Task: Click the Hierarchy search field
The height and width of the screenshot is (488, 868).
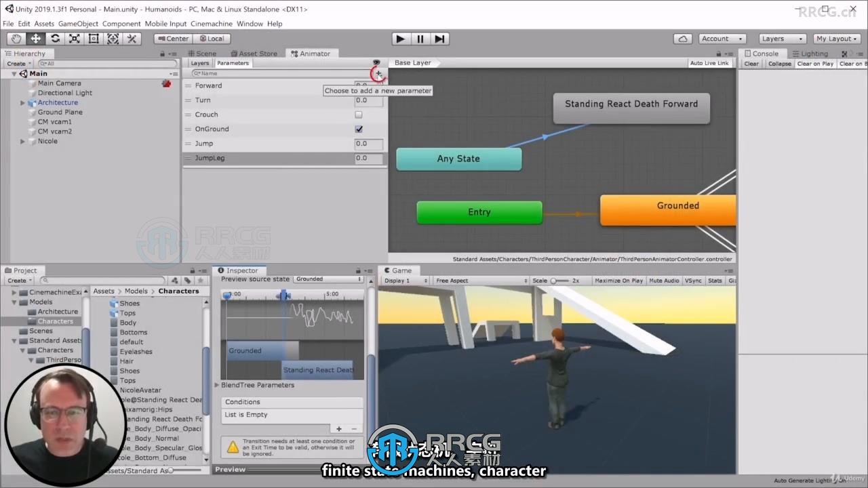Action: click(106, 64)
